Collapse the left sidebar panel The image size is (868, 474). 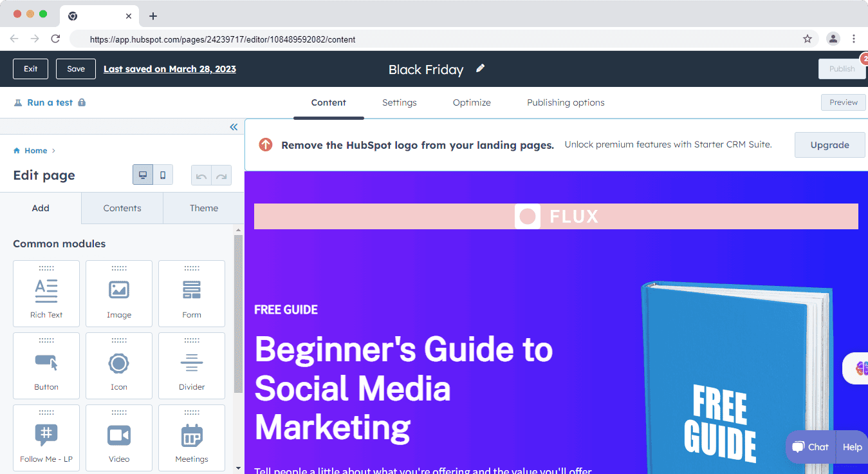click(234, 127)
